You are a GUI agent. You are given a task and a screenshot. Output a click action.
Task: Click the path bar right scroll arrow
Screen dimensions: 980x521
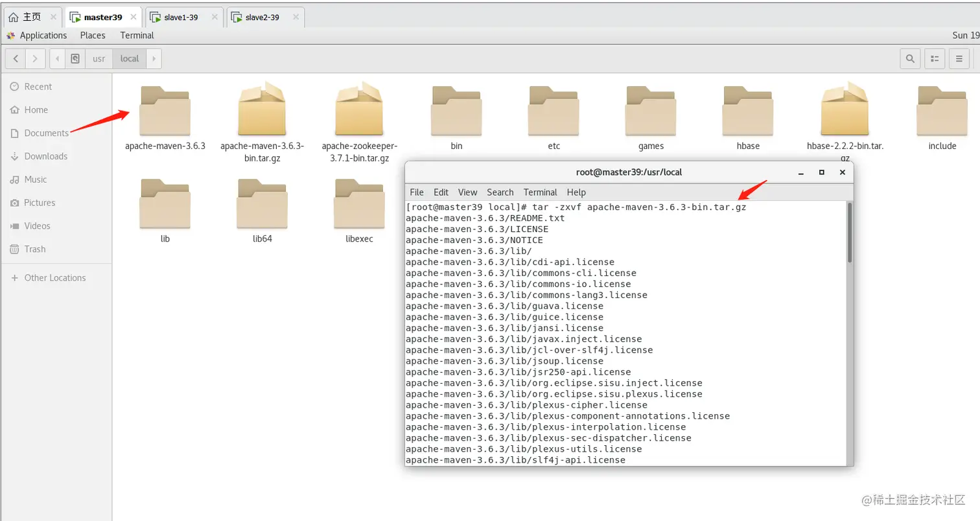click(x=154, y=58)
